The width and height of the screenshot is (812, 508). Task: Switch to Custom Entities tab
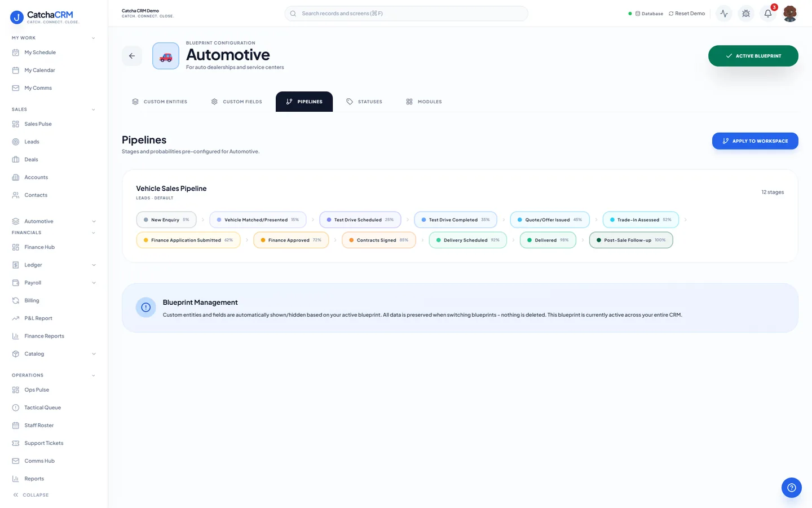pos(160,102)
